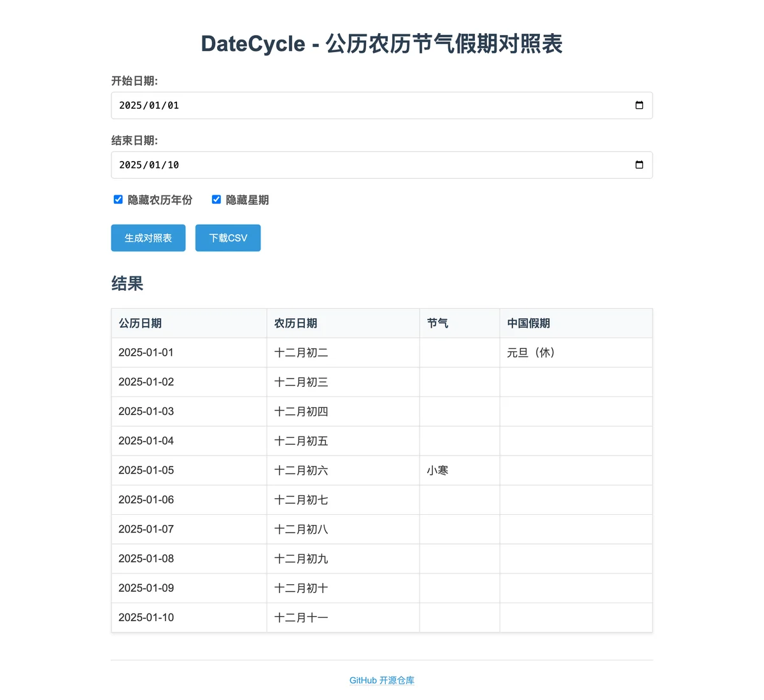Screen dimensions: 764x700
Task: Open calendar picker for start date
Action: (x=639, y=106)
